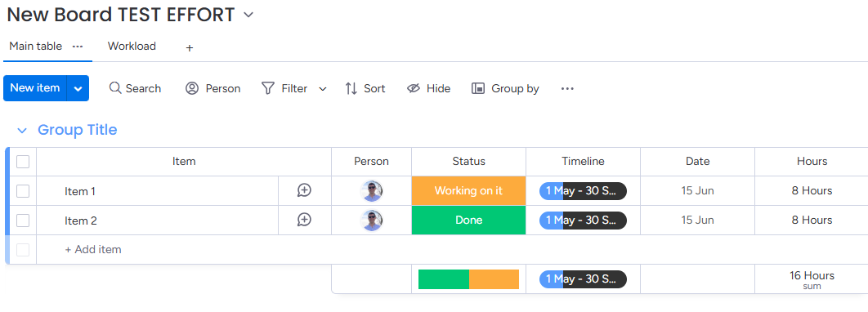This screenshot has width=868, height=312.
Task: Click the Person filter icon
Action: pyautogui.click(x=192, y=88)
